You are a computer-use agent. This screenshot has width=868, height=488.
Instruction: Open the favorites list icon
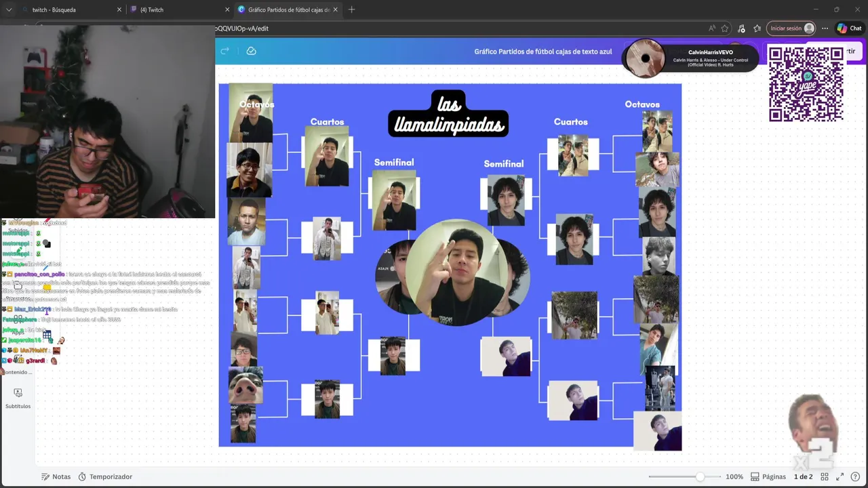point(757,28)
